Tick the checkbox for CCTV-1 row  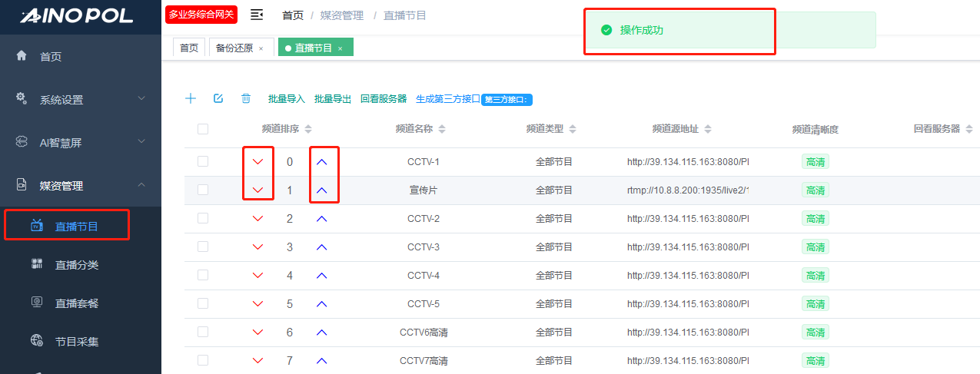(x=203, y=162)
